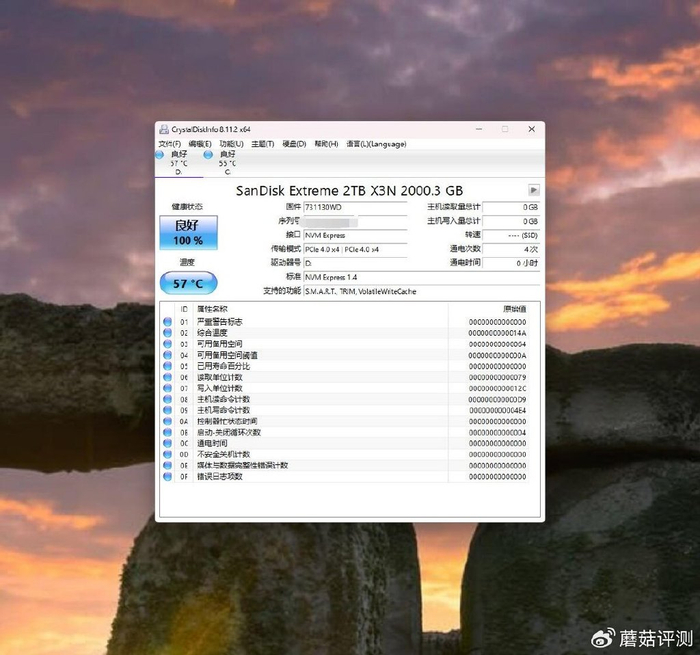Open the 硬盘(D) menu

click(294, 144)
